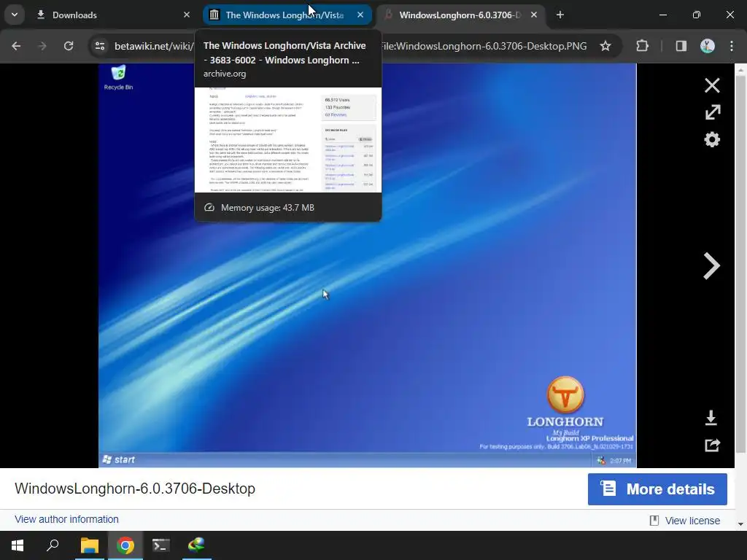The image size is (747, 560).
Task: Open the Chrome profile avatar
Action: (x=708, y=46)
